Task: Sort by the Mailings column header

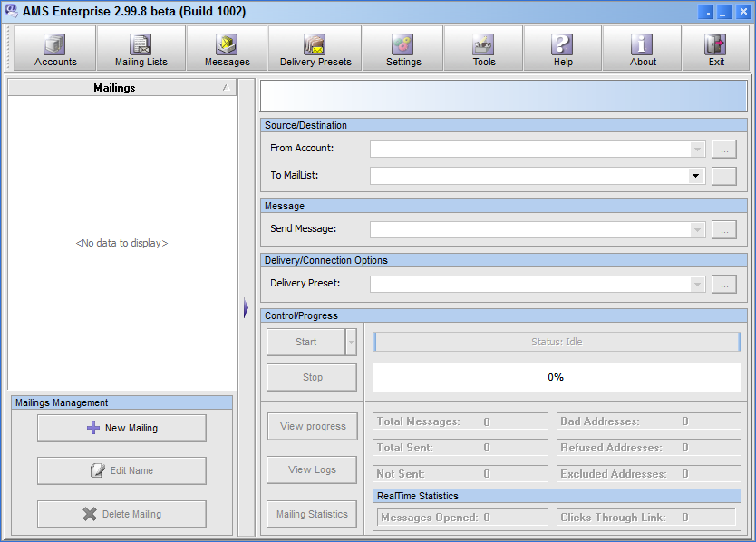Action: click(x=114, y=88)
